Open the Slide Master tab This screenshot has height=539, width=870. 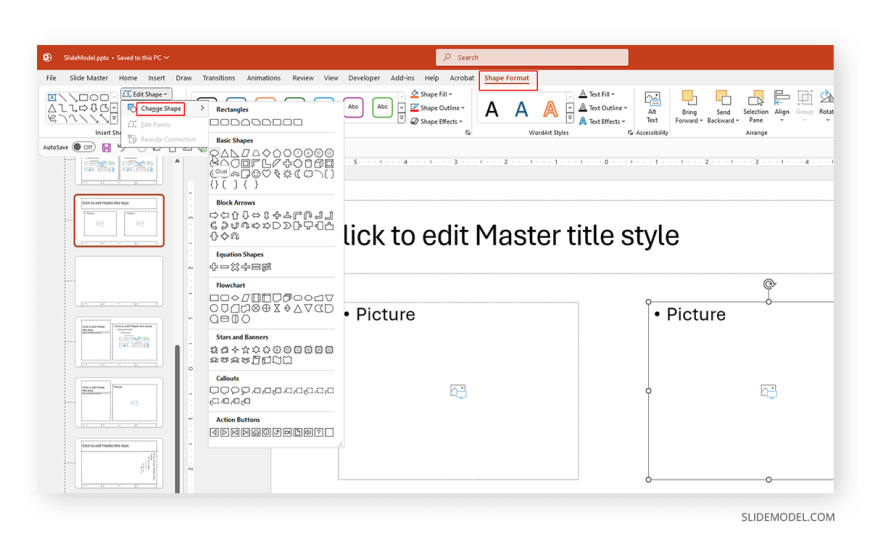[x=89, y=78]
